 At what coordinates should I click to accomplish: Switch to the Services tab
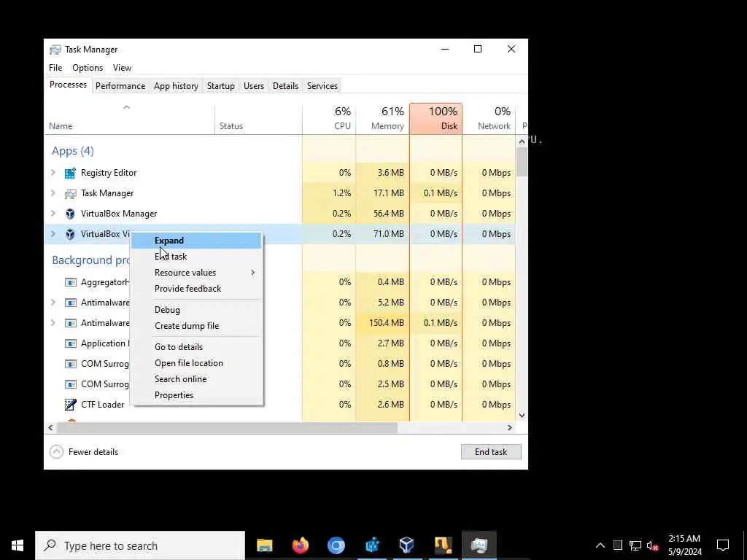(322, 86)
